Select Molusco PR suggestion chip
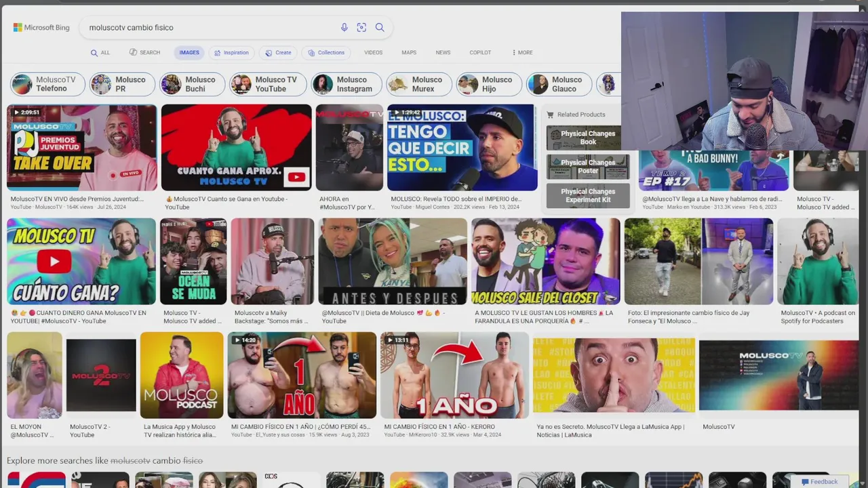 tap(121, 84)
